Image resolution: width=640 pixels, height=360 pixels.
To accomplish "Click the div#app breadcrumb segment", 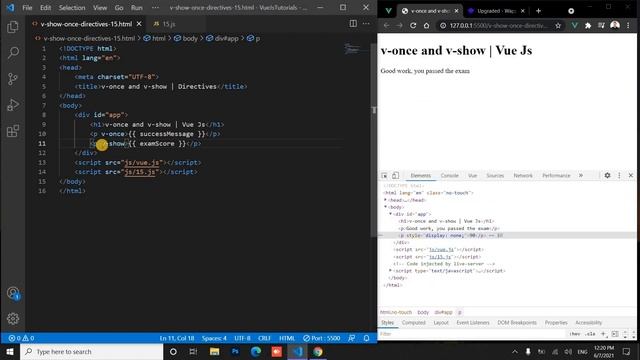I will [226, 38].
